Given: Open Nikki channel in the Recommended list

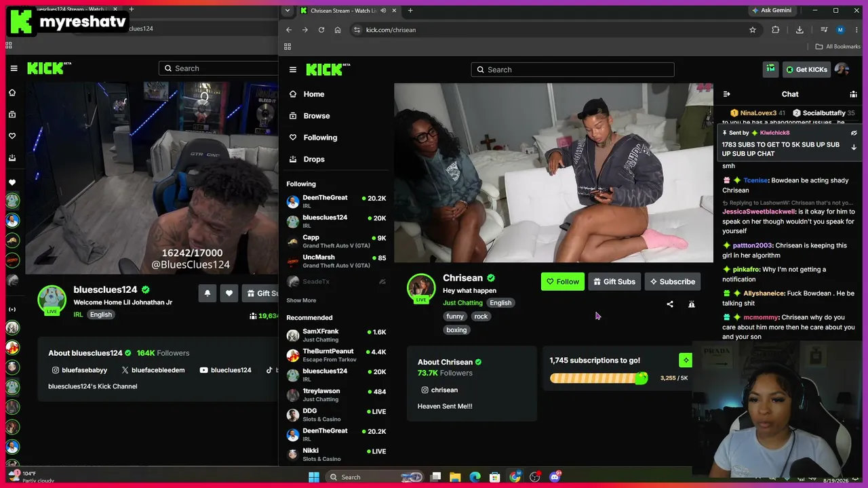Looking at the screenshot, I should point(336,455).
